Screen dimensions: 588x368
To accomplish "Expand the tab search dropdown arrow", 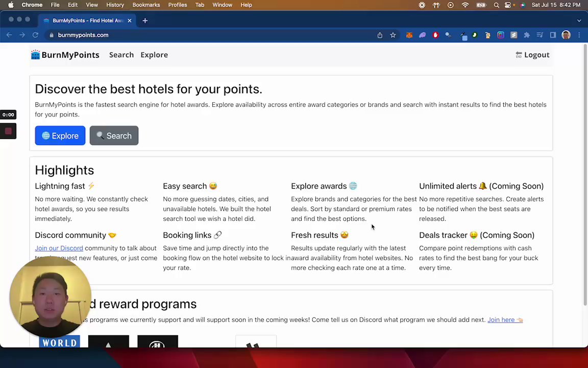I will (579, 20).
